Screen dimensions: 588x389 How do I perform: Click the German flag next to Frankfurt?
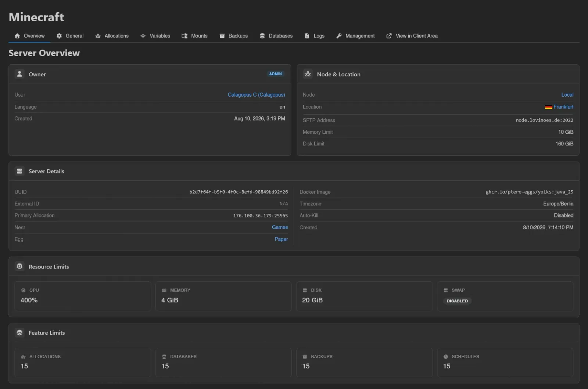coord(548,107)
